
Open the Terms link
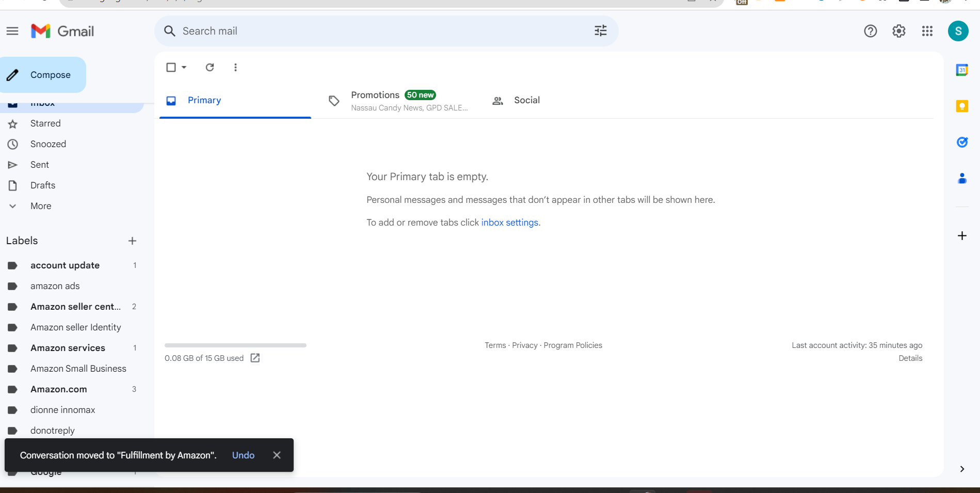tap(495, 345)
